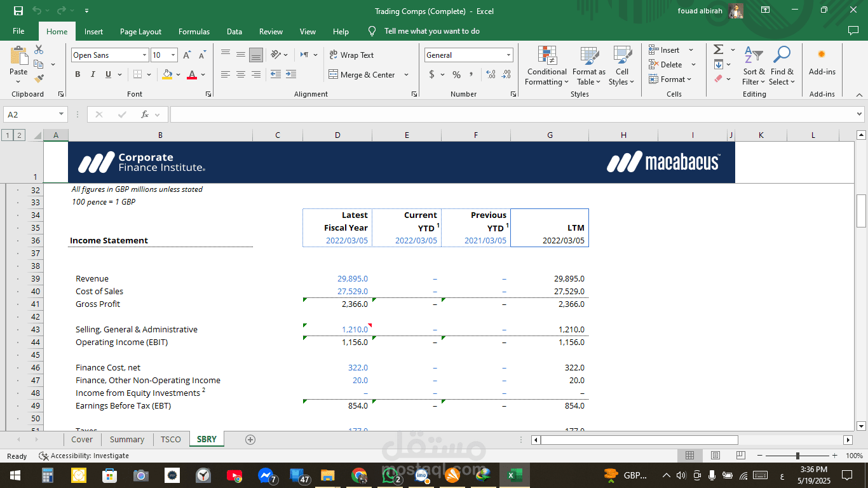Add a new sheet with the plus icon
868x488 pixels.
tap(250, 439)
